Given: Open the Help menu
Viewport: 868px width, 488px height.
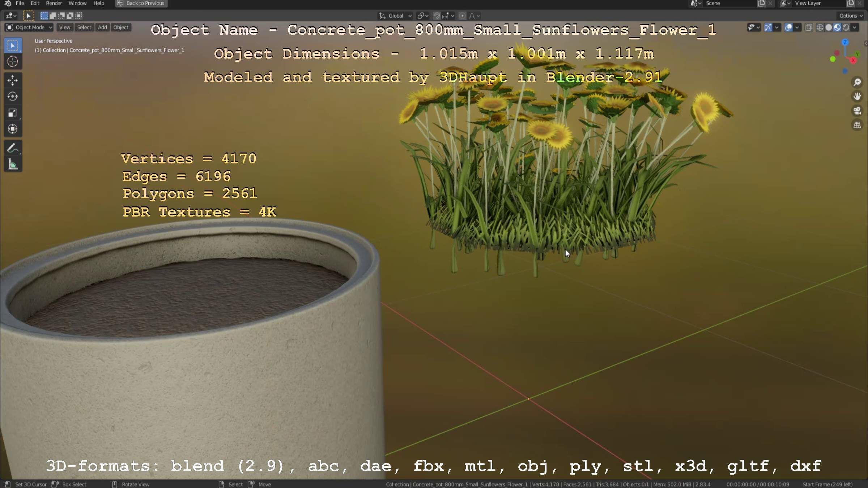Looking at the screenshot, I should coord(99,3).
